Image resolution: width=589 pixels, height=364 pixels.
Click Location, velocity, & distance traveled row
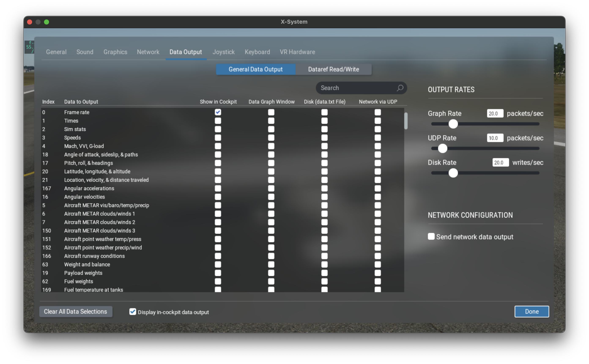click(x=223, y=180)
